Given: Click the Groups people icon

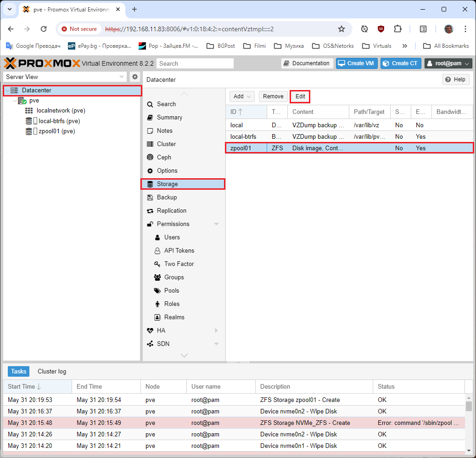Looking at the screenshot, I should tap(157, 277).
